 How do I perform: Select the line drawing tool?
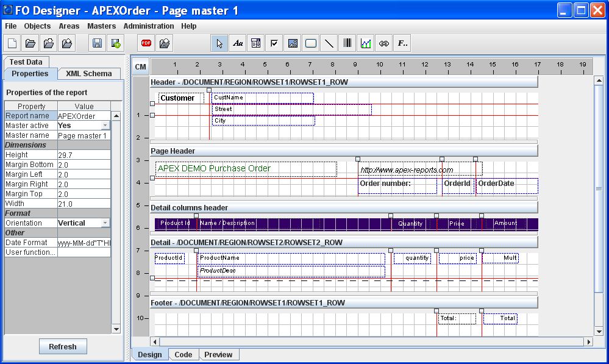click(329, 43)
